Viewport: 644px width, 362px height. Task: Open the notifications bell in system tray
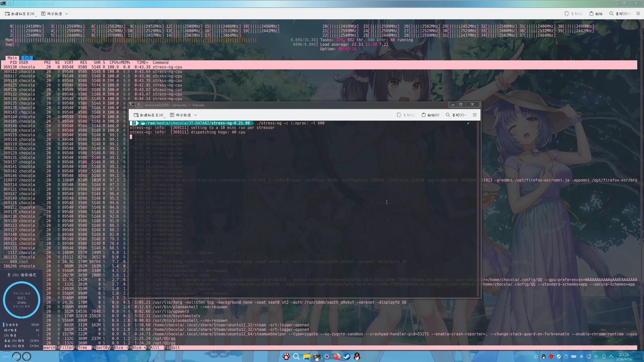coord(536,356)
